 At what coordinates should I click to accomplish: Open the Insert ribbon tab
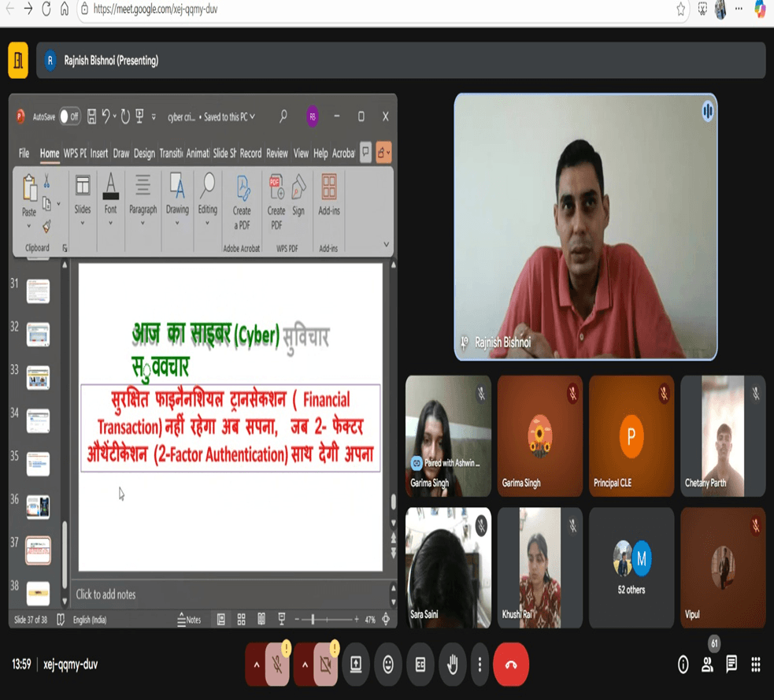coord(99,154)
